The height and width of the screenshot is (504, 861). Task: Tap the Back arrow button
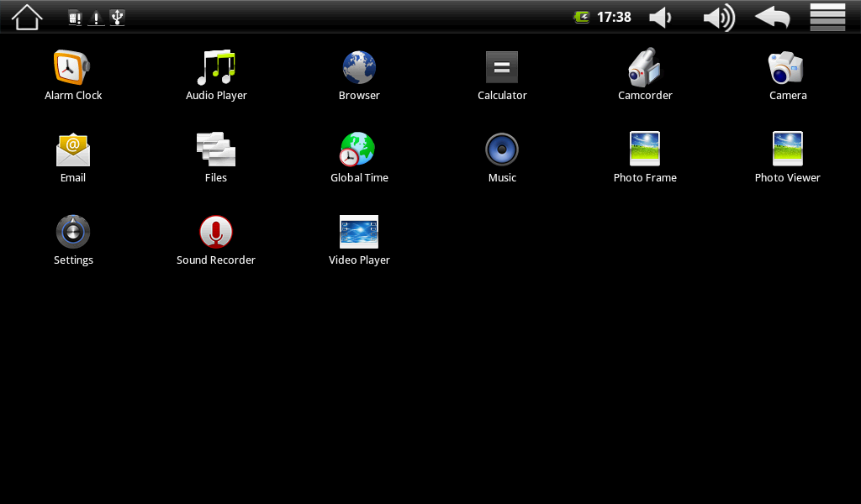point(773,17)
